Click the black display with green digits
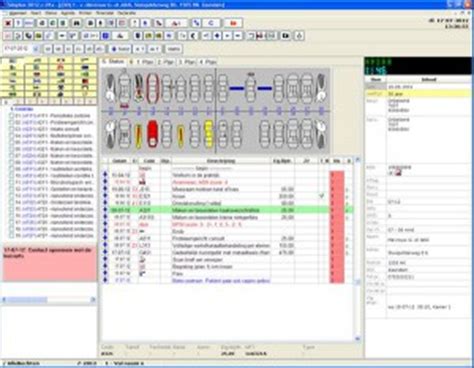The height and width of the screenshot is (368, 474). click(418, 66)
